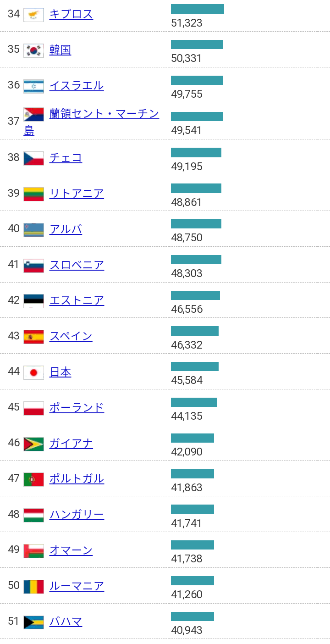The width and height of the screenshot is (330, 644).
Task: Click the Israel flag icon
Action: pyautogui.click(x=33, y=86)
